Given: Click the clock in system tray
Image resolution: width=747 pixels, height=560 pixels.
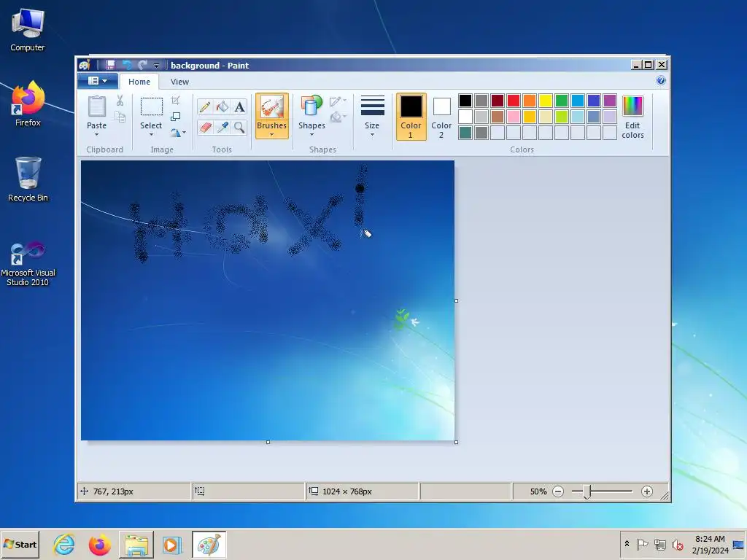Looking at the screenshot, I should tap(710, 544).
